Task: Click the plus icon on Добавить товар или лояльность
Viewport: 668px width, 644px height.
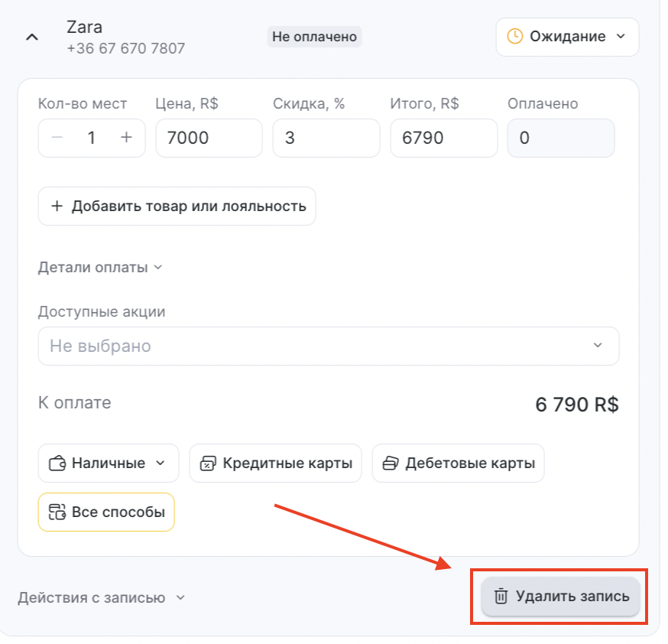Action: pyautogui.click(x=57, y=207)
